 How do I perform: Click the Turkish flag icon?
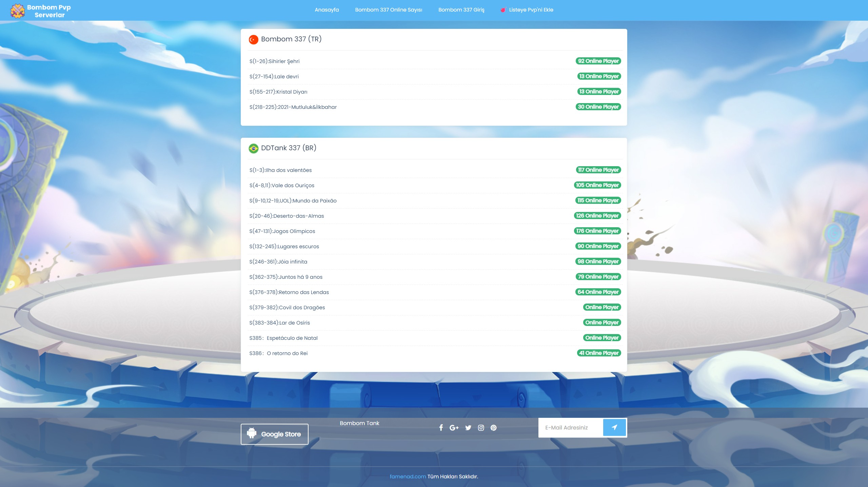pos(253,40)
